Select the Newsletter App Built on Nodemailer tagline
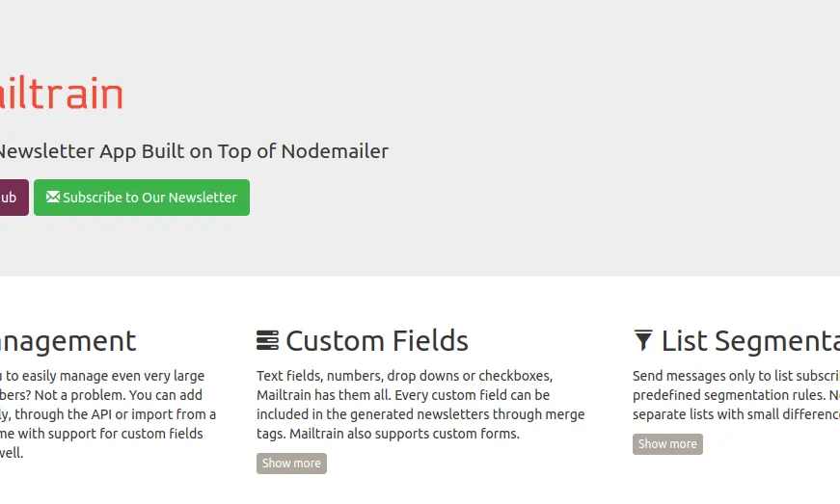The height and width of the screenshot is (504, 840). (194, 151)
